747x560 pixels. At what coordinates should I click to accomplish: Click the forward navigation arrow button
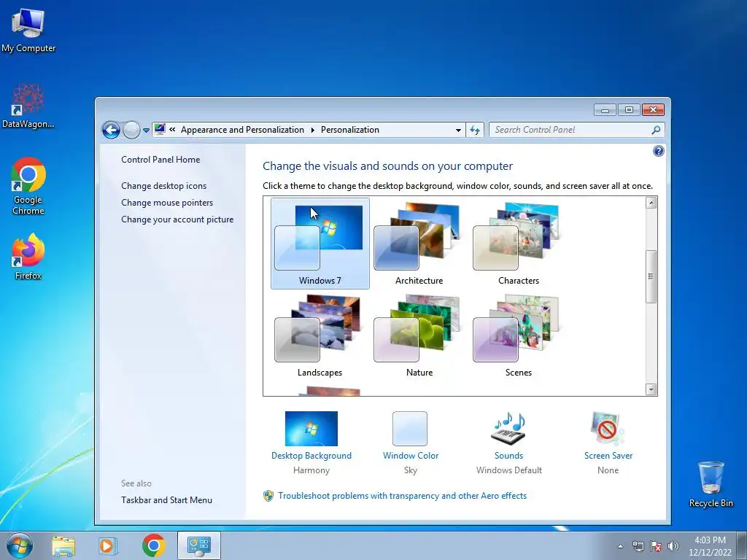131,130
